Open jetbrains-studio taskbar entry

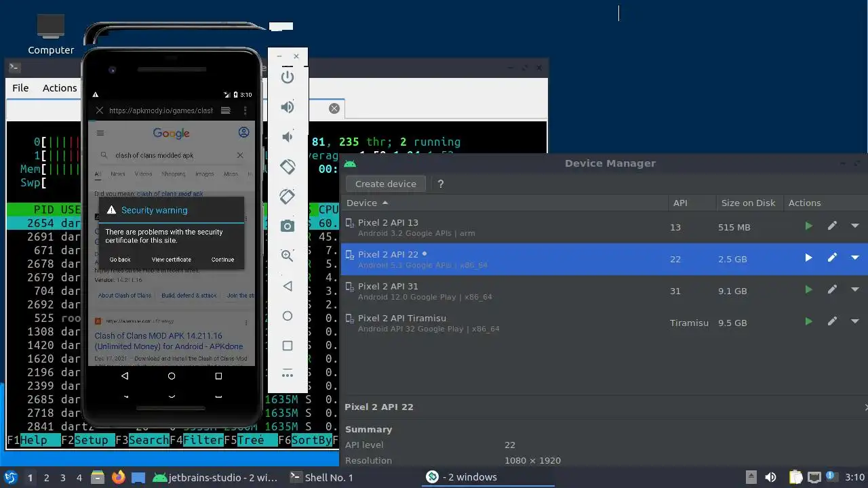point(215,477)
